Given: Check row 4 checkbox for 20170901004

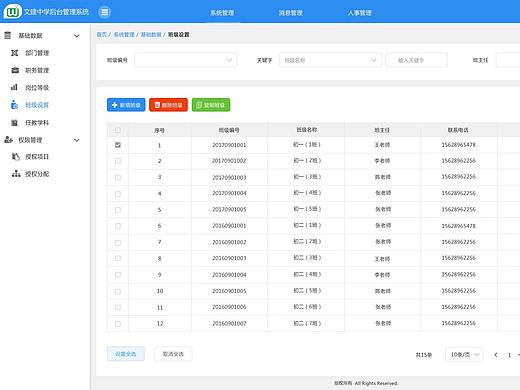Looking at the screenshot, I should pyautogui.click(x=118, y=194).
